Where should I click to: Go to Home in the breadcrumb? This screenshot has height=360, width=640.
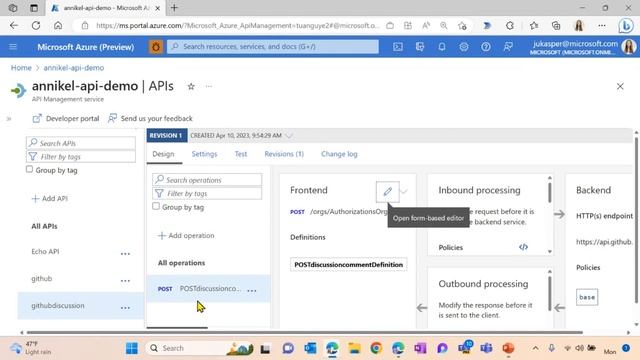coord(21,68)
